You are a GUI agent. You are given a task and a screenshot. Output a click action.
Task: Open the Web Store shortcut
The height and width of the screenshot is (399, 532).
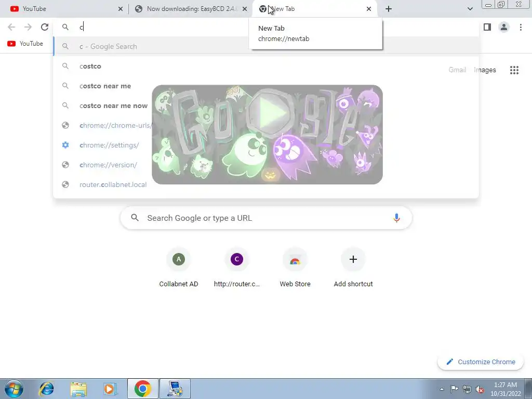tap(295, 268)
